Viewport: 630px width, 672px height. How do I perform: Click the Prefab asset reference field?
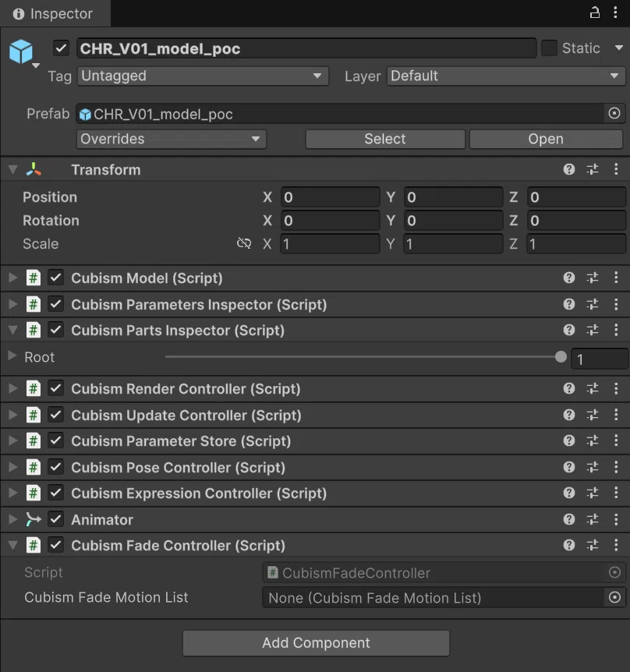click(351, 114)
